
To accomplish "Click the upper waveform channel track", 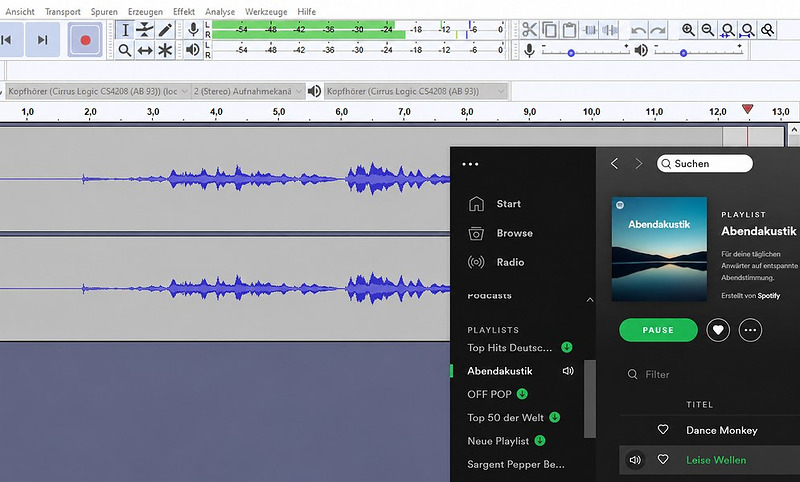I will (x=224, y=180).
